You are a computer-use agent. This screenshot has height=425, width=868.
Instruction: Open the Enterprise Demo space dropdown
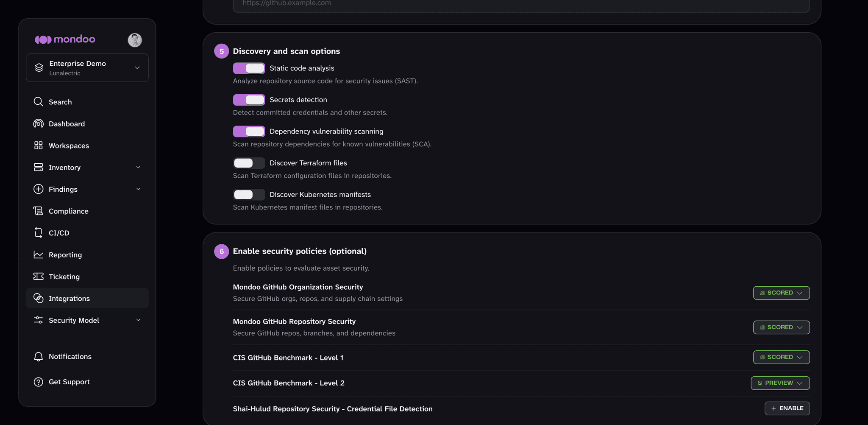coord(87,67)
